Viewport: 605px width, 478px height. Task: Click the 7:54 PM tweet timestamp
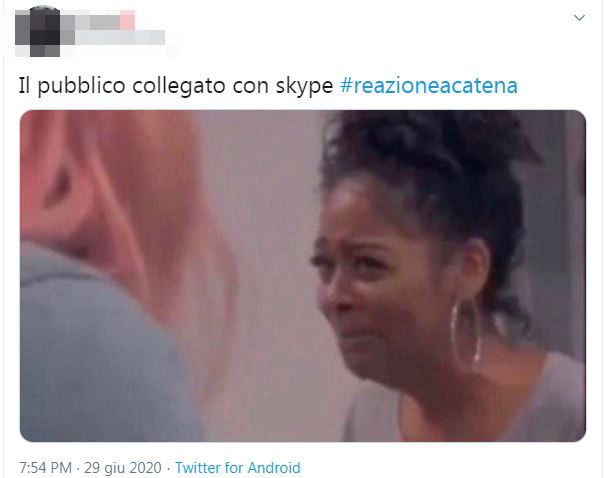click(x=46, y=468)
